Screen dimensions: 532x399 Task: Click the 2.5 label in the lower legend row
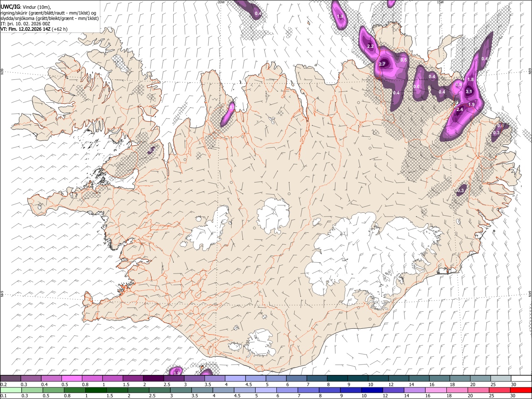pyautogui.click(x=151, y=396)
